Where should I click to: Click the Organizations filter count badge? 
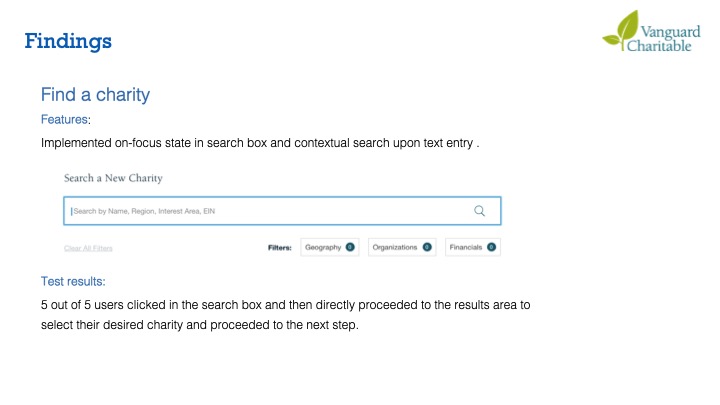(427, 247)
